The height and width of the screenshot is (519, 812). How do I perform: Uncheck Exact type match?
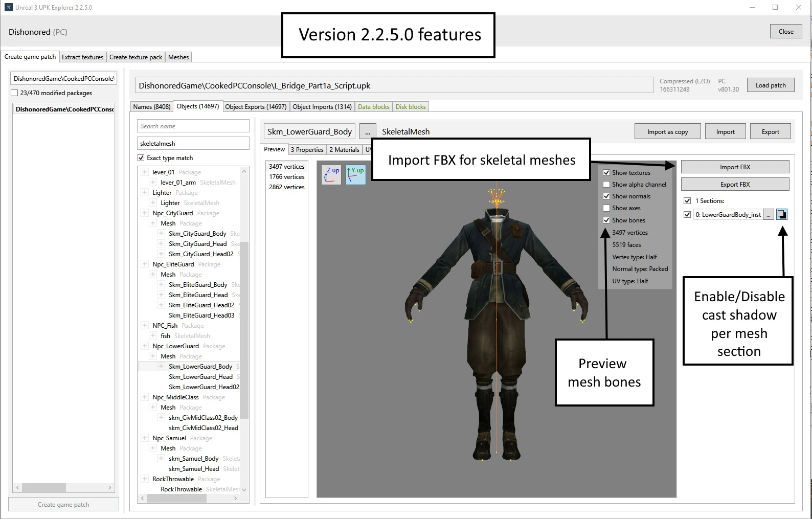pos(141,158)
